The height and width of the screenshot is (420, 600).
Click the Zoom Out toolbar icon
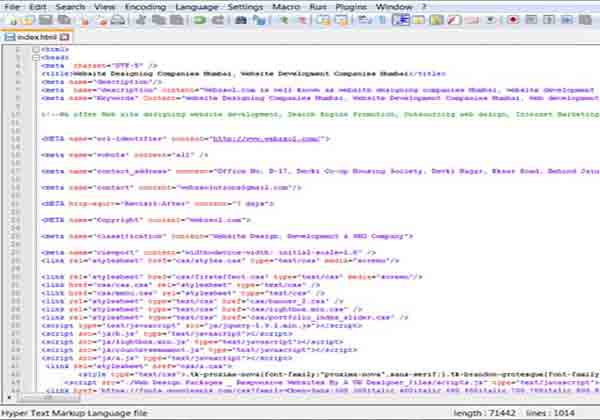pyautogui.click(x=302, y=20)
